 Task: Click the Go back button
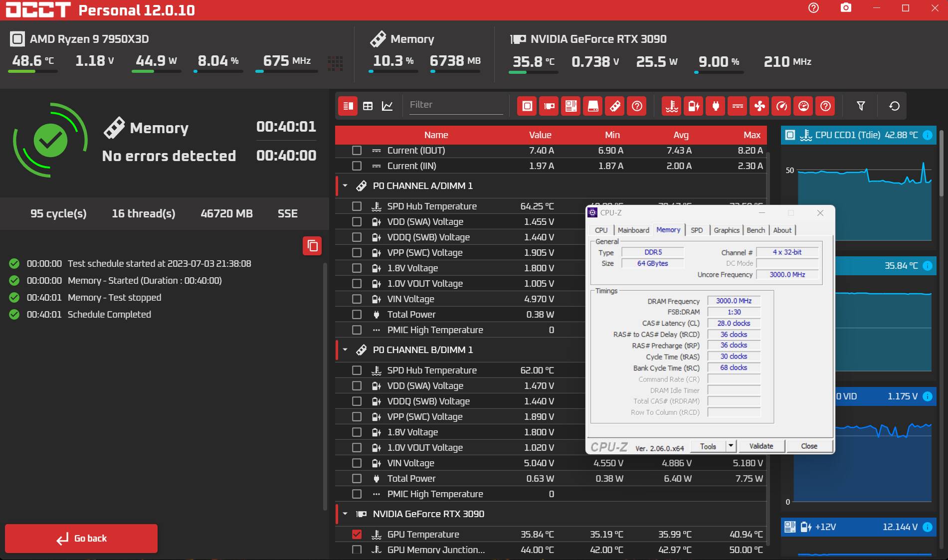[x=81, y=538]
